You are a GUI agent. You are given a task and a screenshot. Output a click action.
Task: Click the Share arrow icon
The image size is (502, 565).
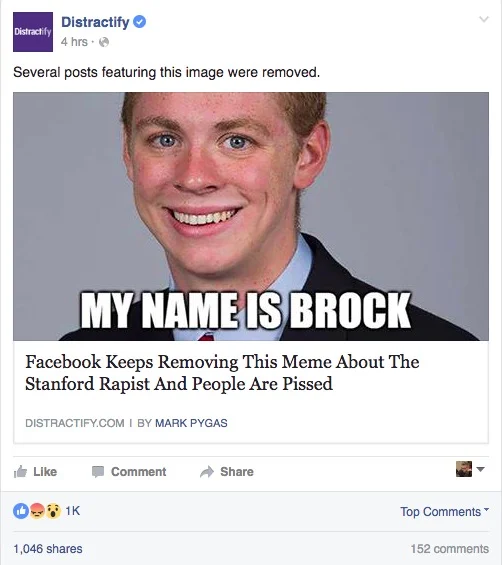point(207,472)
